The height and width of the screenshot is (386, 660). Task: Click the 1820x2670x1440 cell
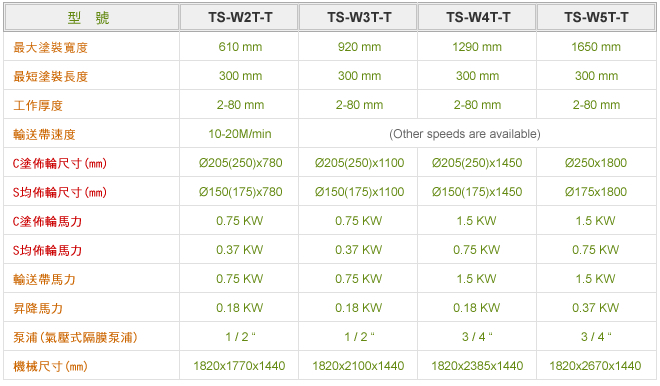[x=595, y=366]
